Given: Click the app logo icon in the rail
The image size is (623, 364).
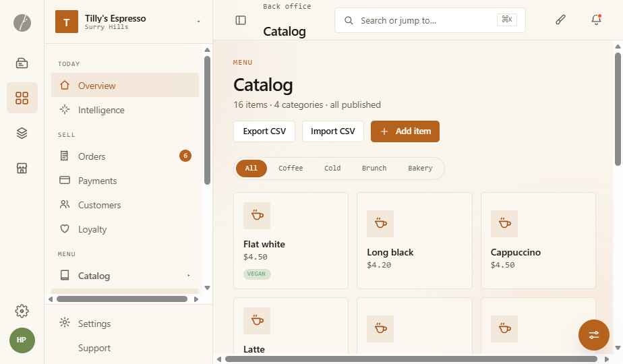Looking at the screenshot, I should pos(22,23).
